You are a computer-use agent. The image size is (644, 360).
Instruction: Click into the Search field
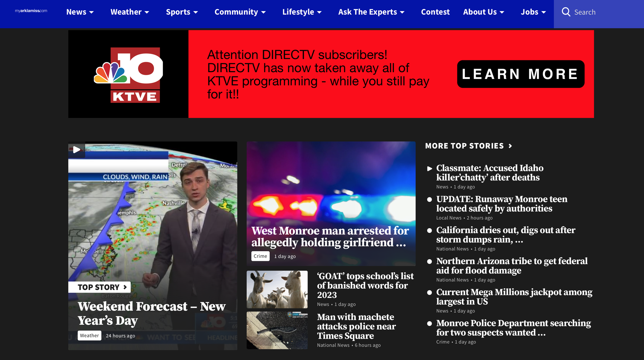[x=599, y=14]
